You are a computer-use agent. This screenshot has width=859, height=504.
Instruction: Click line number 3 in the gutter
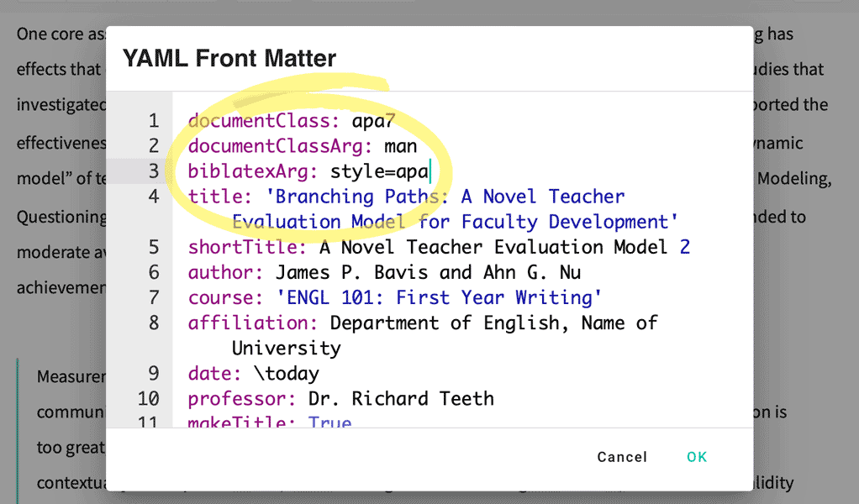click(x=154, y=171)
